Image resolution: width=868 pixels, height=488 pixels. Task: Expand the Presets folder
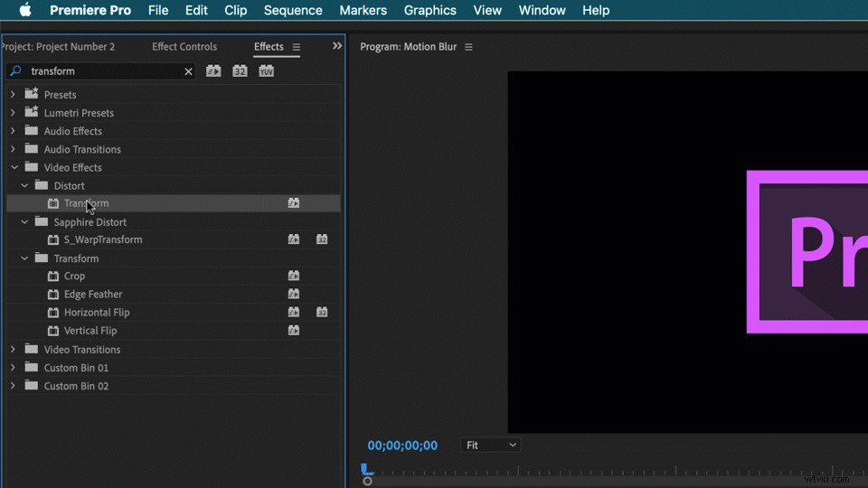[x=13, y=95]
